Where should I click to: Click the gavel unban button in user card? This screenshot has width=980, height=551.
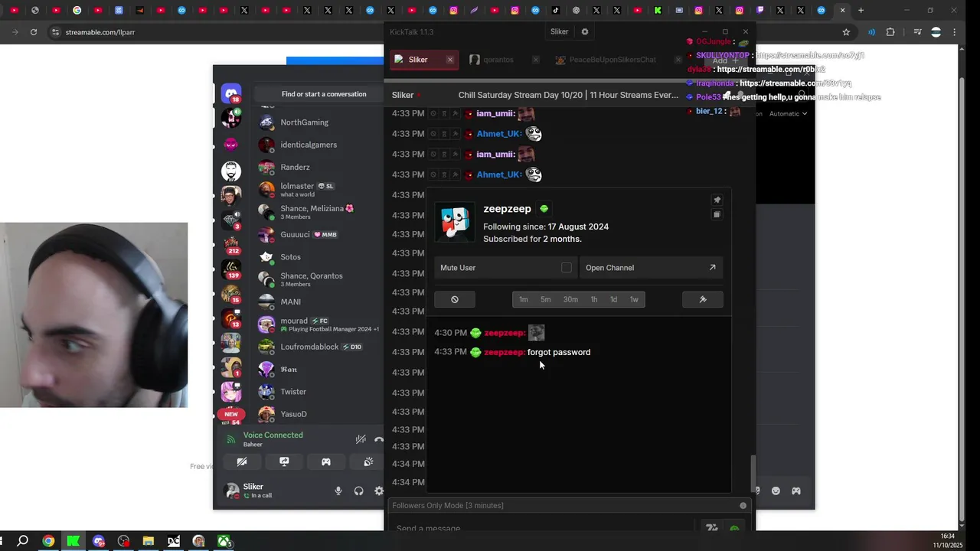(703, 299)
